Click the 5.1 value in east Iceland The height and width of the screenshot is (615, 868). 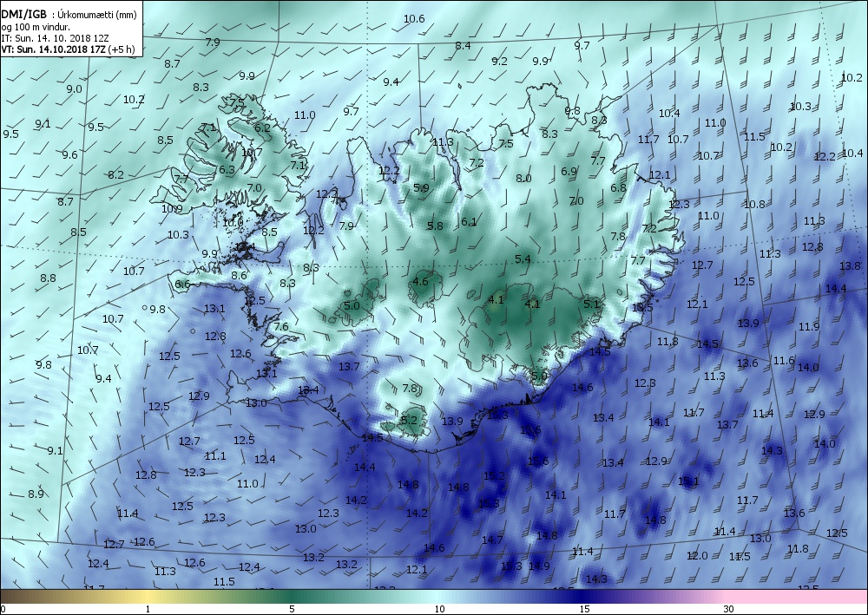(591, 304)
